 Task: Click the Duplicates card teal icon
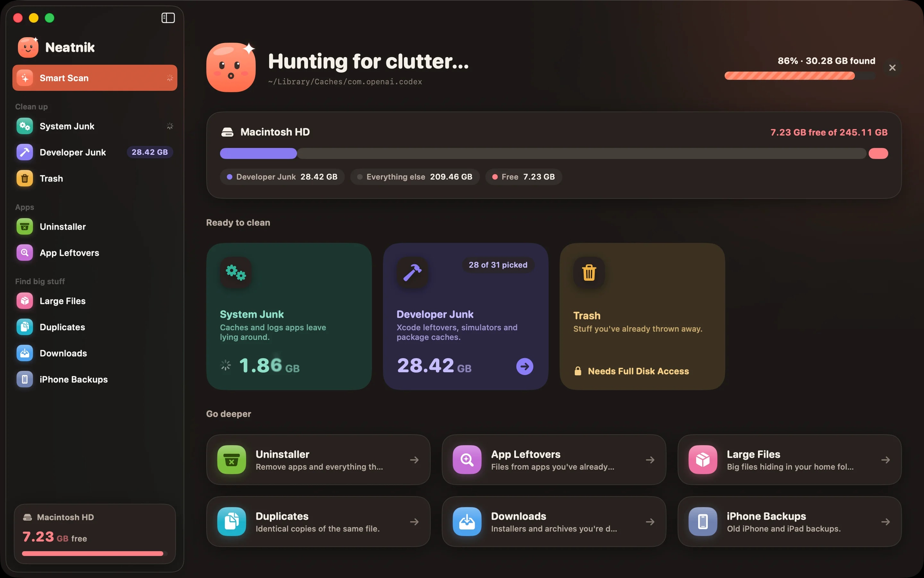point(231,522)
